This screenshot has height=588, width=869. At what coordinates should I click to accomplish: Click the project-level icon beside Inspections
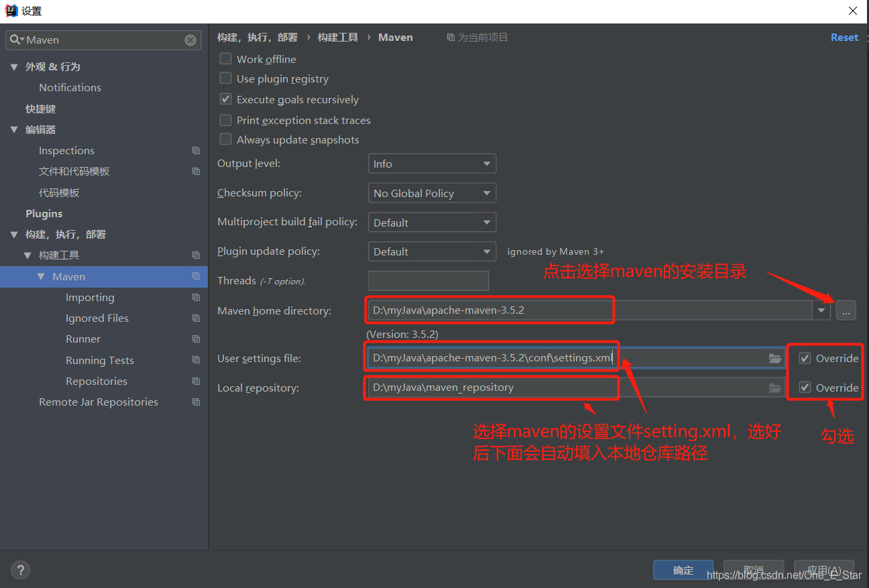196,151
